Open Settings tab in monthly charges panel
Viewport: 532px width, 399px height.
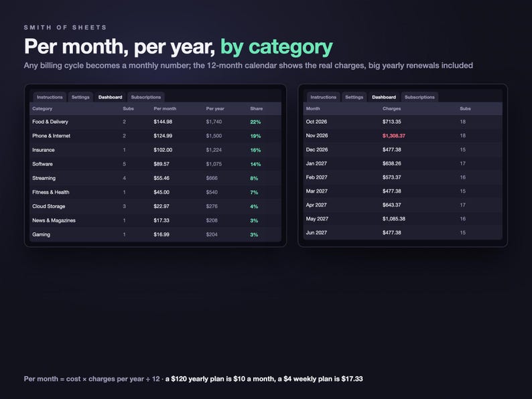click(x=354, y=97)
